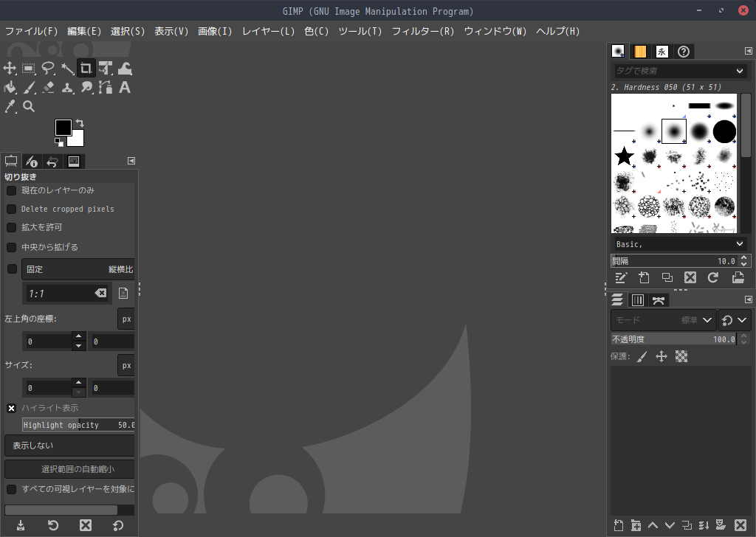Open the px unit dropdown for サイズ
756x537 pixels.
pyautogui.click(x=126, y=366)
